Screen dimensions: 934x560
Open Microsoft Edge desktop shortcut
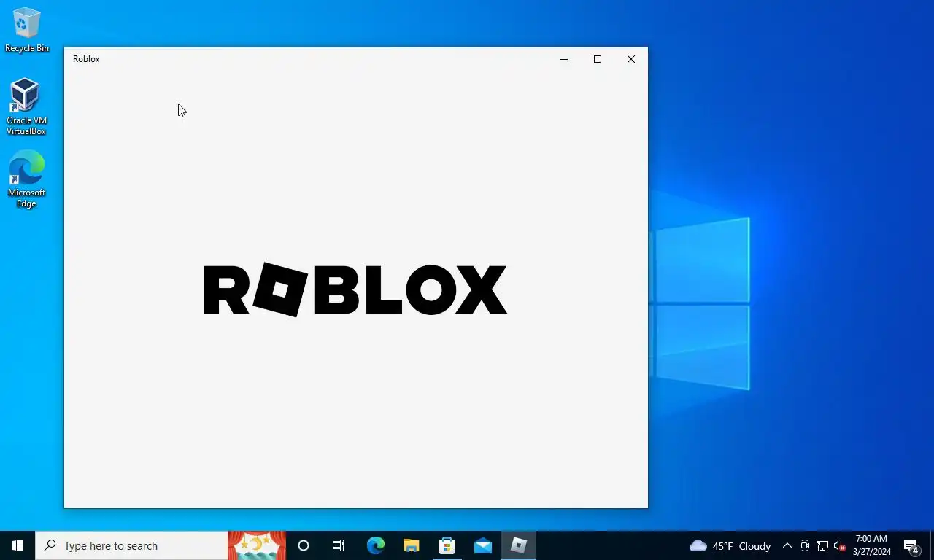(x=26, y=179)
